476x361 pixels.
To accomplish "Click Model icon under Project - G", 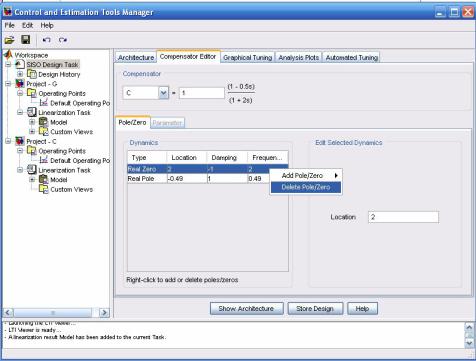I will pos(44,122).
